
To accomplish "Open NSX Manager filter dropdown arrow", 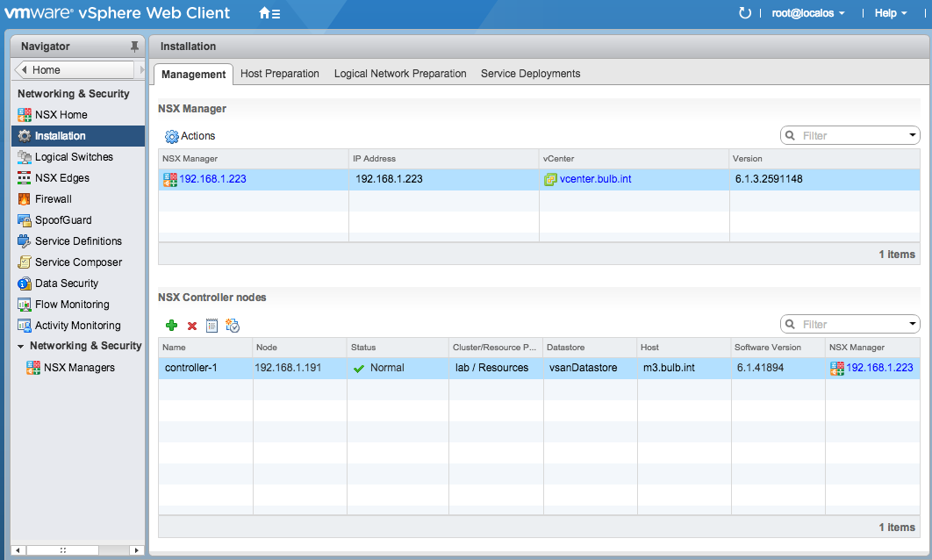I will tap(913, 135).
